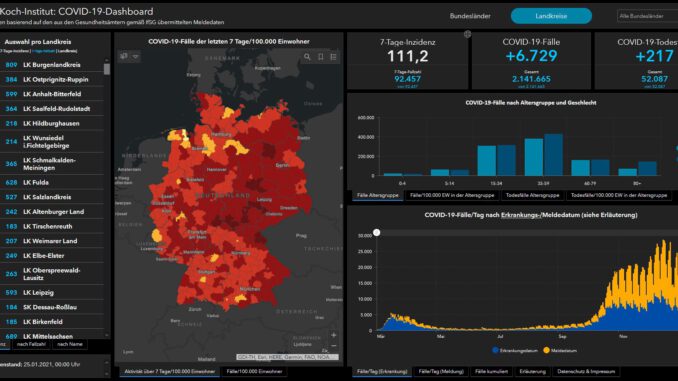Select LK Mittelsachsen row
Image resolution: width=678 pixels, height=381 pixels.
pyautogui.click(x=52, y=336)
